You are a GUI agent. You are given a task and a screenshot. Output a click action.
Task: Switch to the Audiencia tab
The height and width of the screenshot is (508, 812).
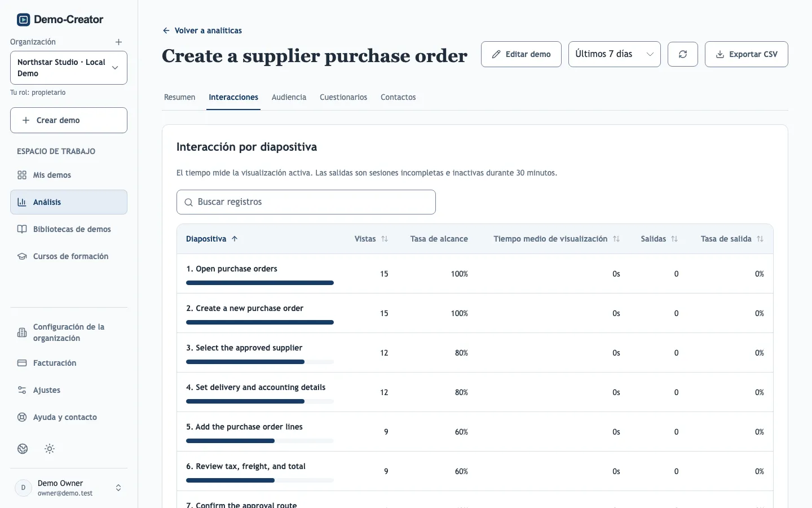click(x=289, y=97)
